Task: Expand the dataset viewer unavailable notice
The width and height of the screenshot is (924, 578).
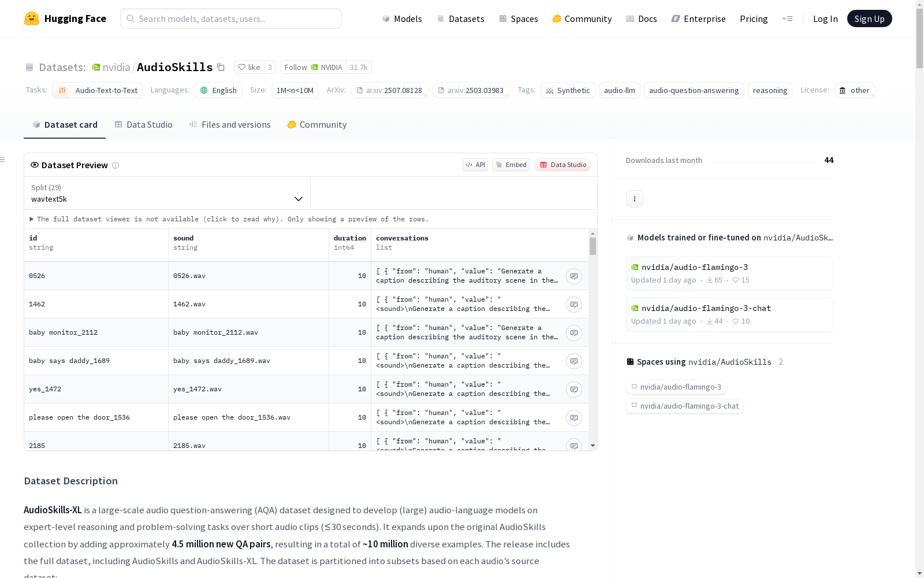Action: 229,219
